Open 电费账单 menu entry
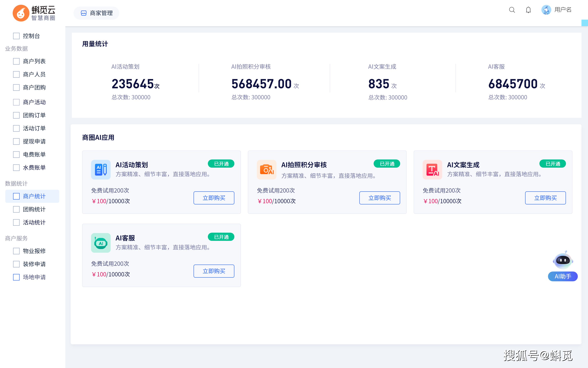Screen dimensions: 588x368 (34, 155)
